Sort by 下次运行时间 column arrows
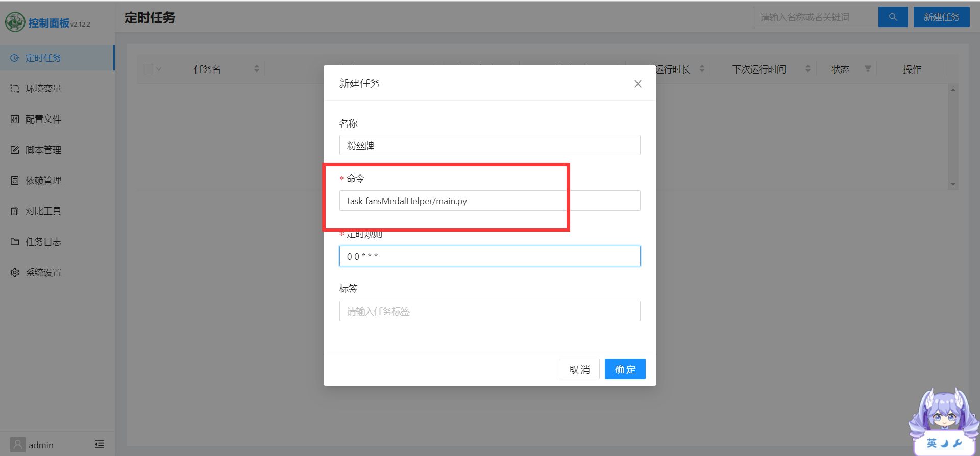Image resolution: width=980 pixels, height=456 pixels. click(x=807, y=69)
